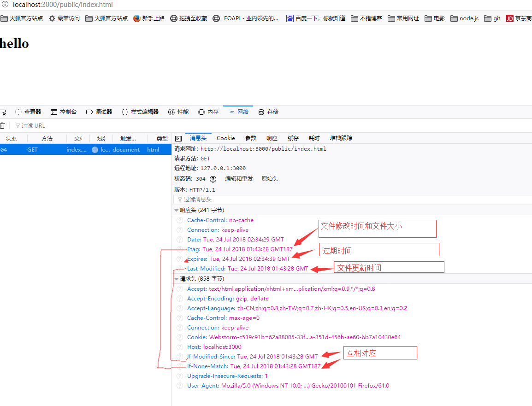Clear network requests with trash icon
Viewport: 532px width, 406px height.
[x=2, y=125]
